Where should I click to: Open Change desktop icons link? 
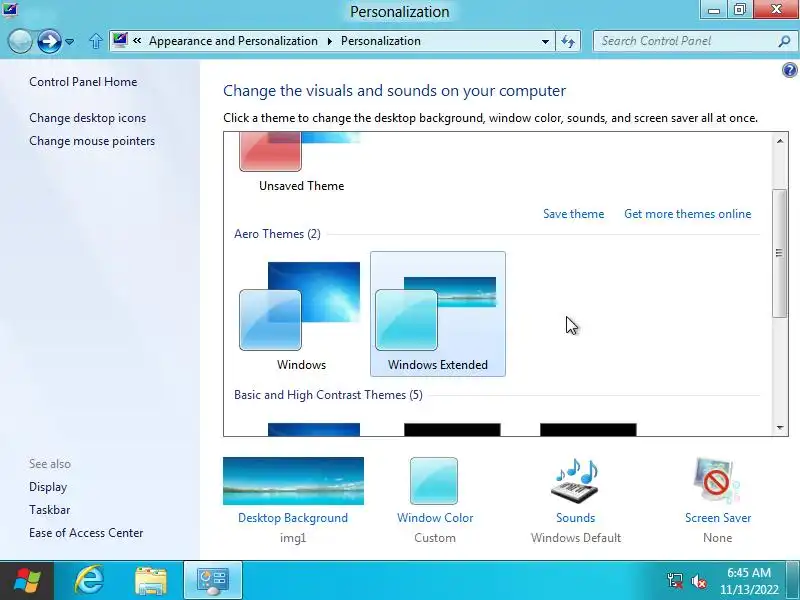pyautogui.click(x=88, y=118)
